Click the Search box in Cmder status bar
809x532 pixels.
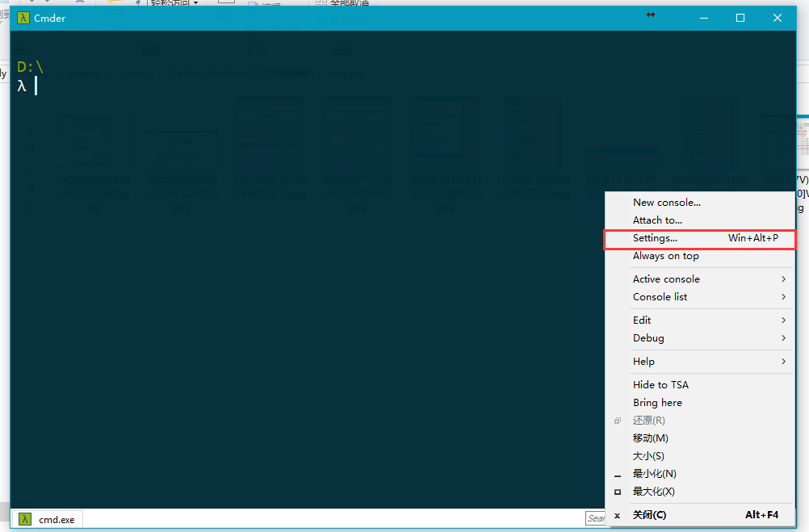coord(595,518)
